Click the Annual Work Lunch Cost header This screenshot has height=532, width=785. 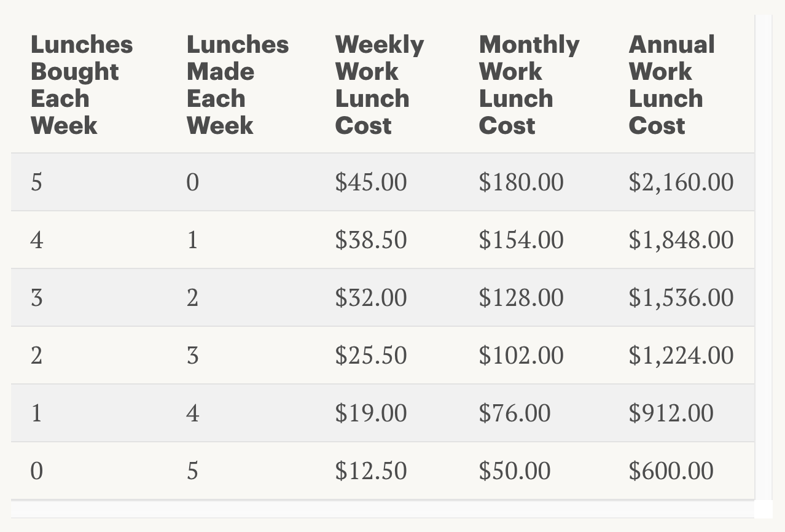tap(671, 85)
